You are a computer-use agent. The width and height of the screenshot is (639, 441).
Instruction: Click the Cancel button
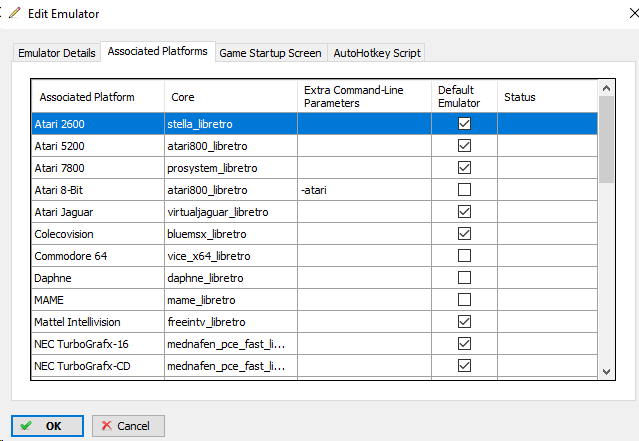(128, 426)
